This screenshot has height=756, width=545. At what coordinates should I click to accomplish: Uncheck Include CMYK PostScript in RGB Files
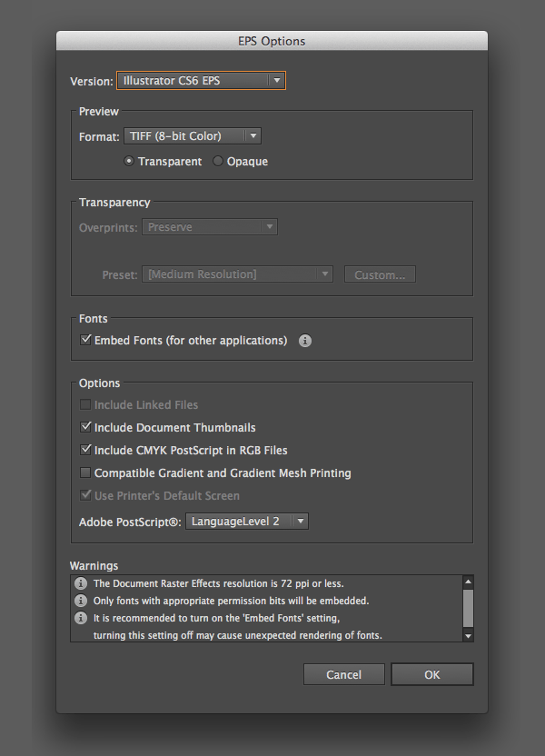86,450
